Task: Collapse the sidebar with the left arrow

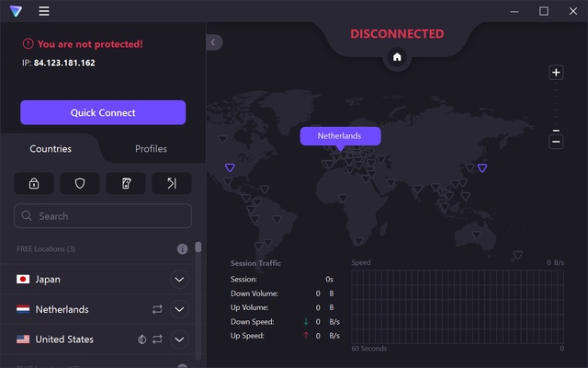Action: (x=214, y=42)
